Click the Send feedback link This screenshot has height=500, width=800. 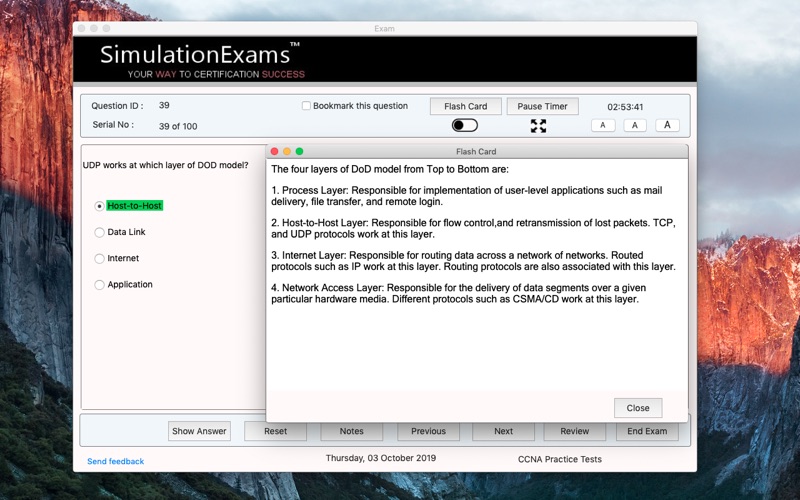coord(116,461)
